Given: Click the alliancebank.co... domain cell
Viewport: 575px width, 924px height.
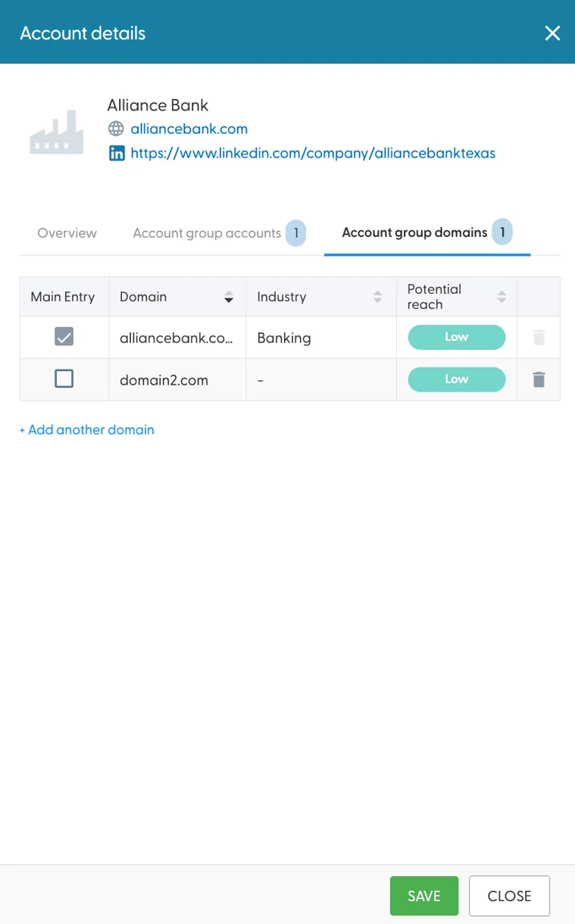Looking at the screenshot, I should click(177, 338).
